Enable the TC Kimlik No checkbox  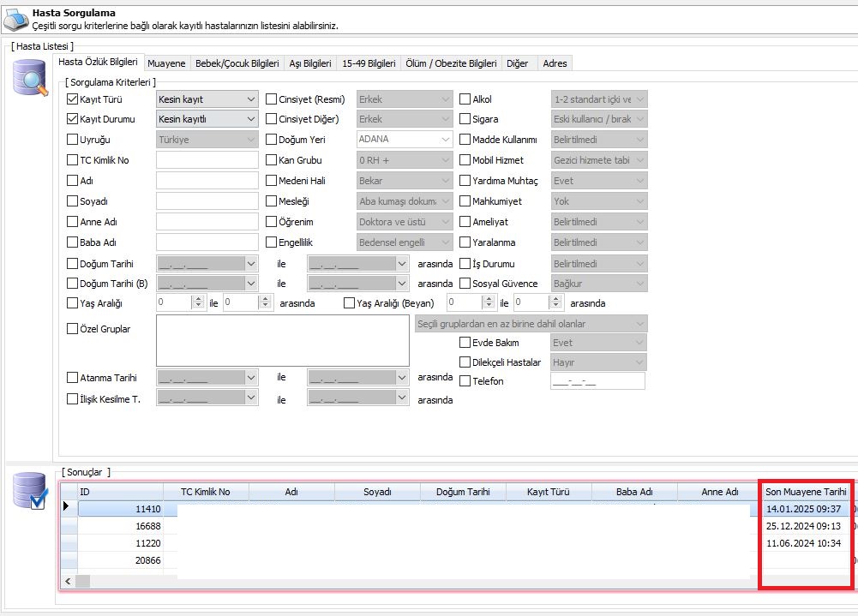coord(73,160)
